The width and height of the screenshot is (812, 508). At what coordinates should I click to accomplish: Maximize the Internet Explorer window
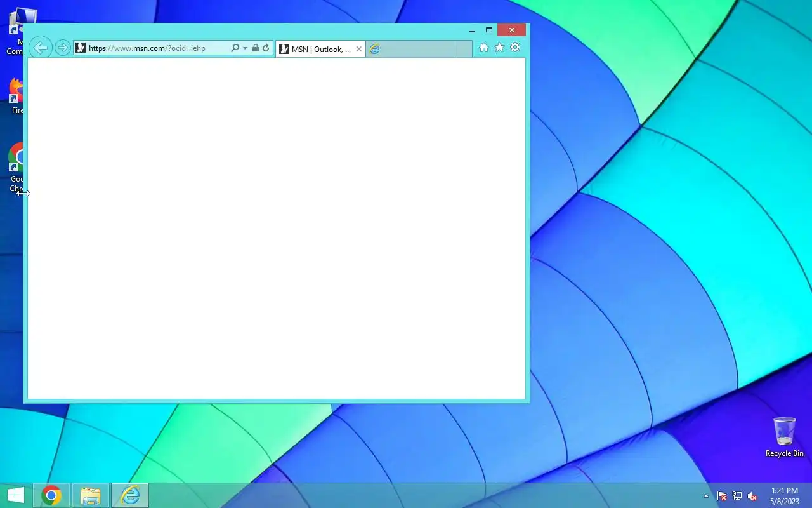click(489, 30)
